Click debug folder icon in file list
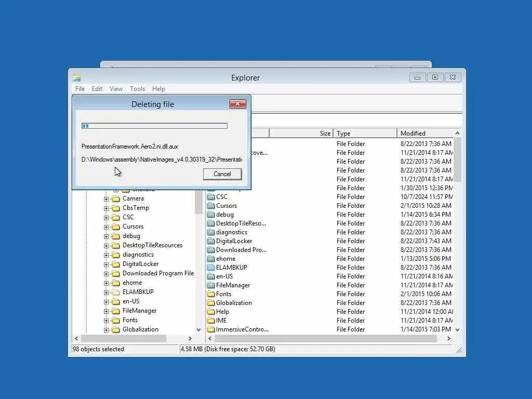Screen dimensions: 532x399 (x=211, y=215)
